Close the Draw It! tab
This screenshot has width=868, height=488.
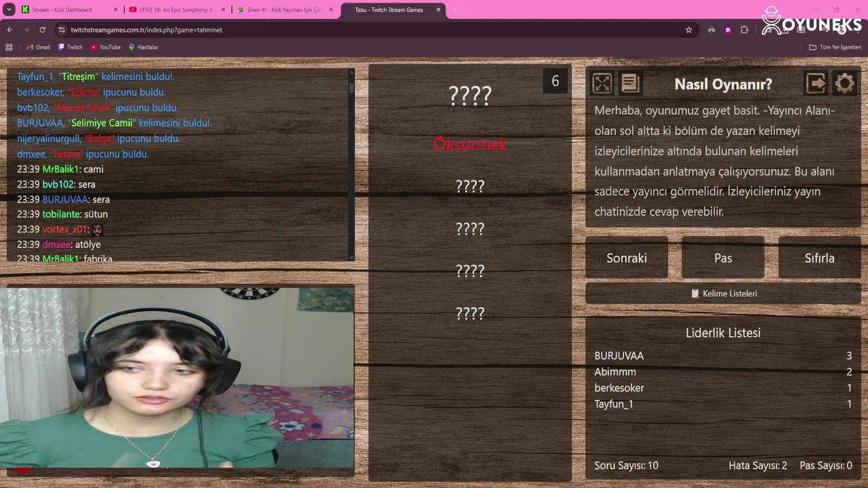(x=330, y=9)
